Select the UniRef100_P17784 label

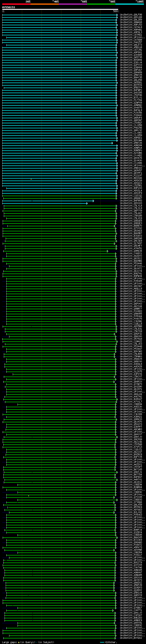point(131,100)
